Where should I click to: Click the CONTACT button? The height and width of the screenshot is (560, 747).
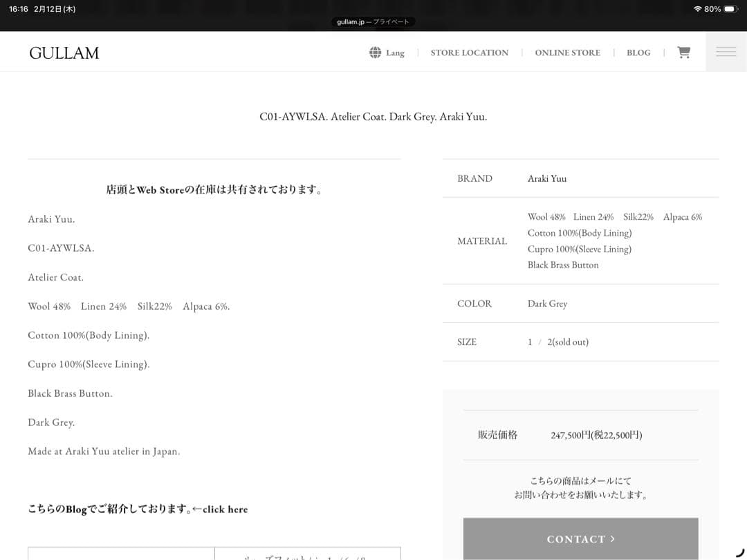[581, 539]
